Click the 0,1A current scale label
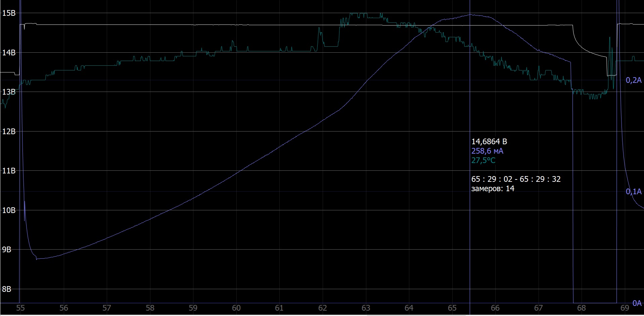 point(633,192)
